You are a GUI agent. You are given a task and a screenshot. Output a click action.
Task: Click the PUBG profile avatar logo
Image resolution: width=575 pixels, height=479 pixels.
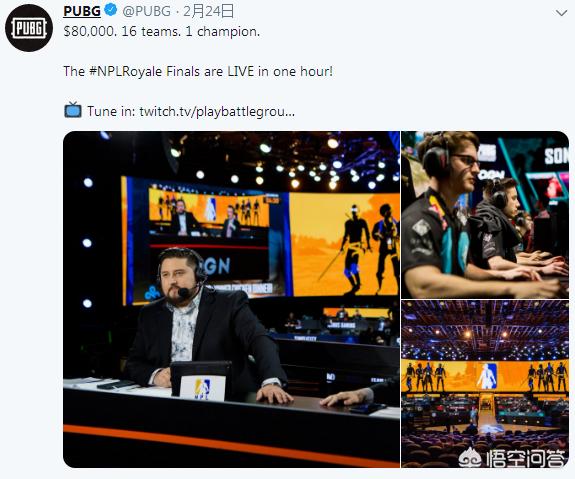point(29,28)
